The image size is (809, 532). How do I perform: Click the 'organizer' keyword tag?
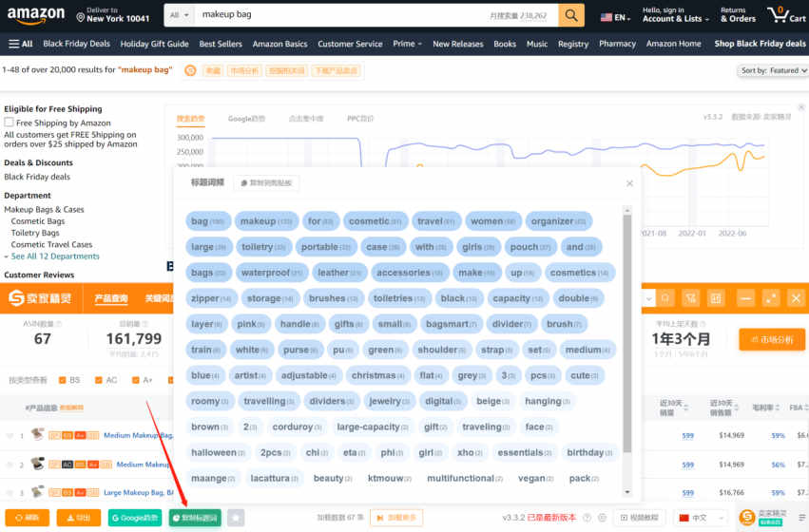click(x=559, y=221)
